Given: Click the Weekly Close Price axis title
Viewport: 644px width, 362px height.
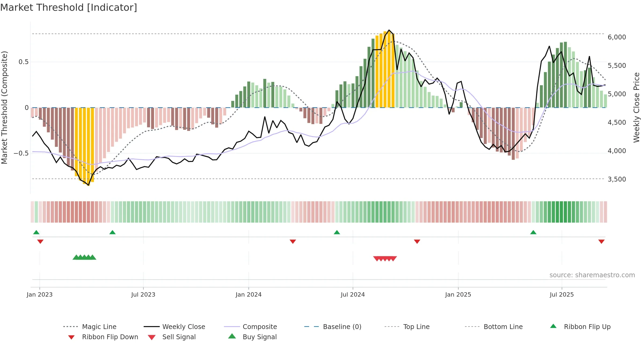Looking at the screenshot, I should point(636,108).
